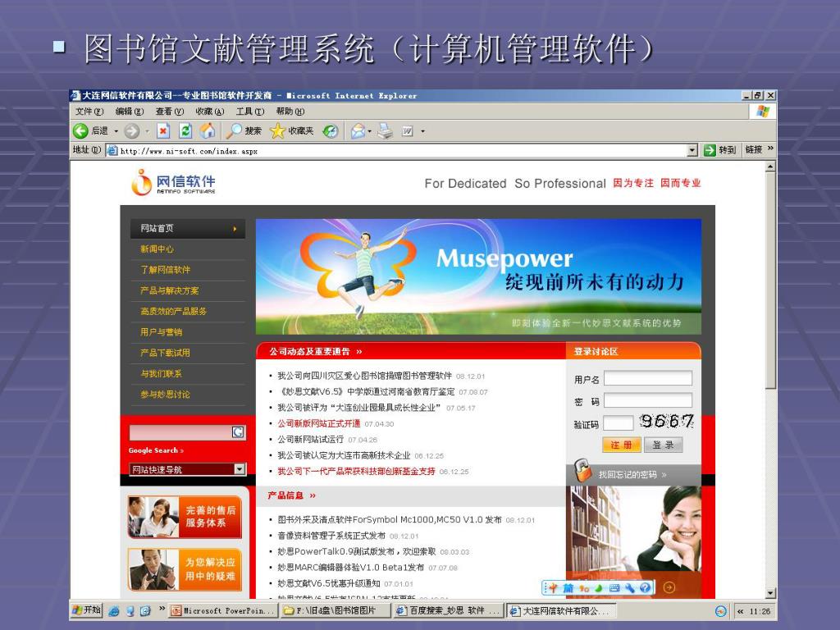Open news 公司新版网站正式开通

[319, 423]
